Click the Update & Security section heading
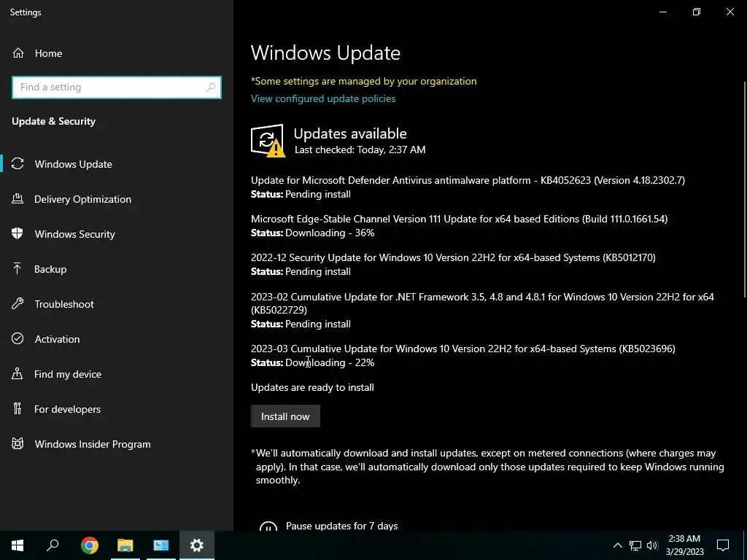Viewport: 747px width, 560px height. [x=53, y=121]
